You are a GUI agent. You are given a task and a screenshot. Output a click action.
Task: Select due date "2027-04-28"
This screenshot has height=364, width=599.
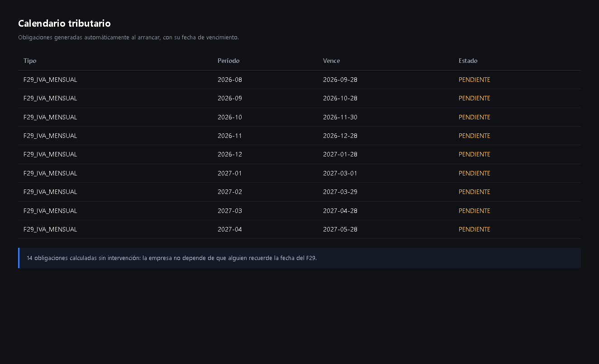[x=340, y=211]
